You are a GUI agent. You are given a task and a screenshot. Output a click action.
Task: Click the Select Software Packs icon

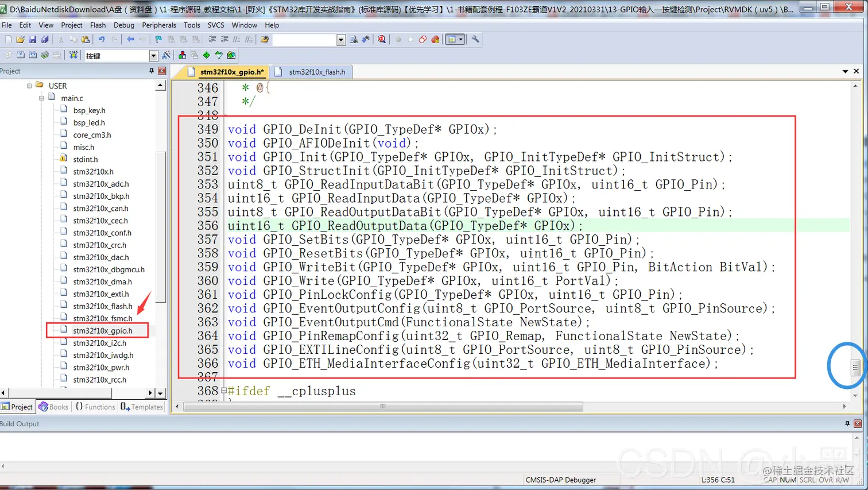pos(219,55)
